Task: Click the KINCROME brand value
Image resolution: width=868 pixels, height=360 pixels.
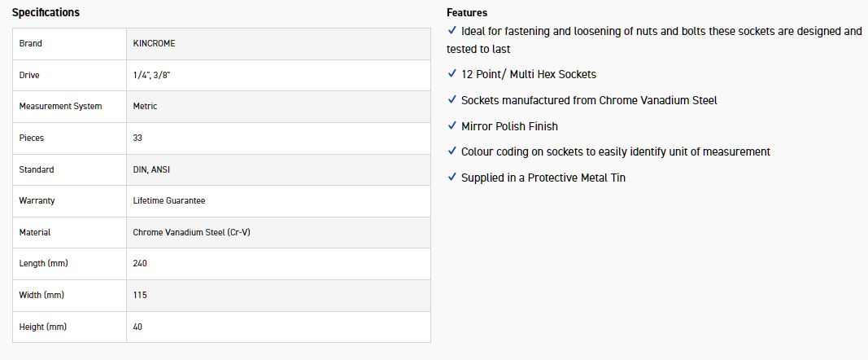Action: pyautogui.click(x=154, y=43)
